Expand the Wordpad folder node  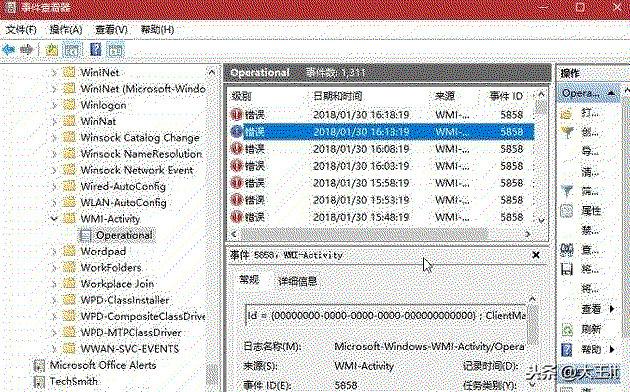pyautogui.click(x=54, y=251)
